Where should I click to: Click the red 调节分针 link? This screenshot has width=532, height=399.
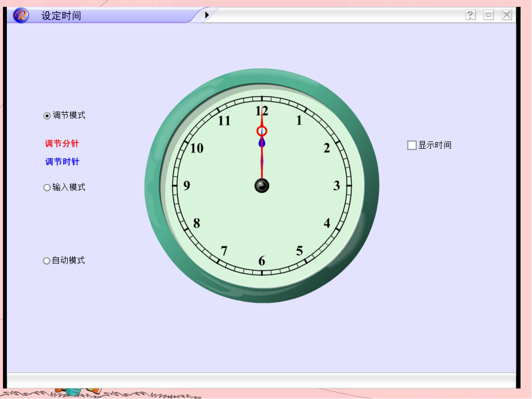click(x=62, y=144)
